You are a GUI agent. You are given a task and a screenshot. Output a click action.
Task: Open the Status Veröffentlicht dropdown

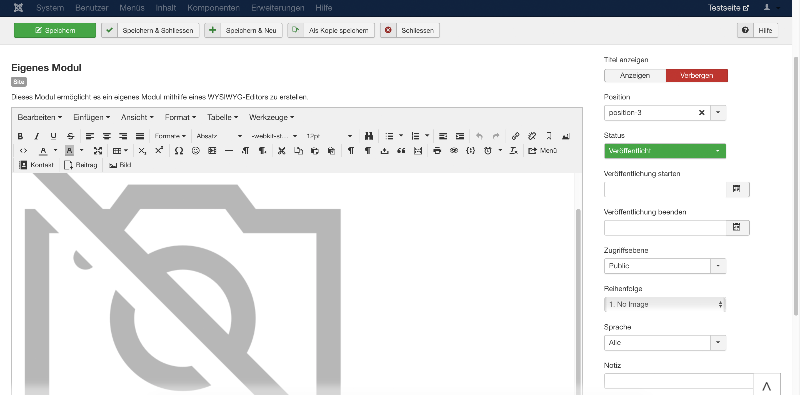[665, 151]
